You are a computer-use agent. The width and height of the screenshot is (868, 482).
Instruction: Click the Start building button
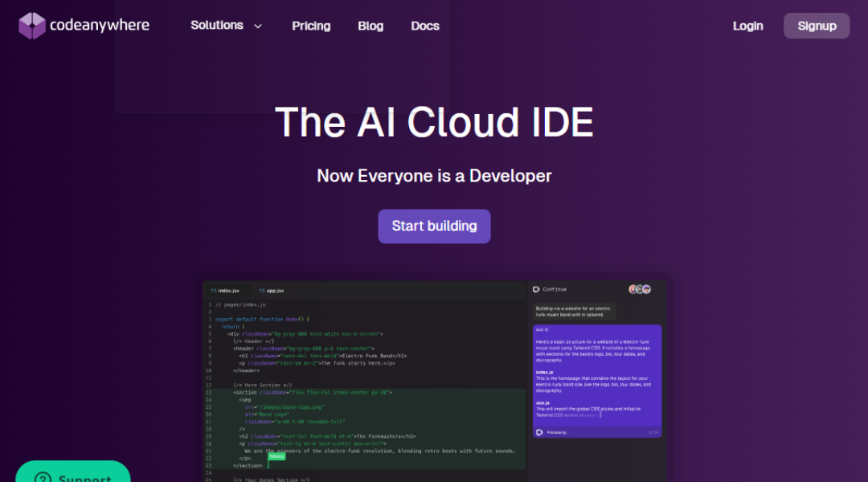pyautogui.click(x=434, y=226)
